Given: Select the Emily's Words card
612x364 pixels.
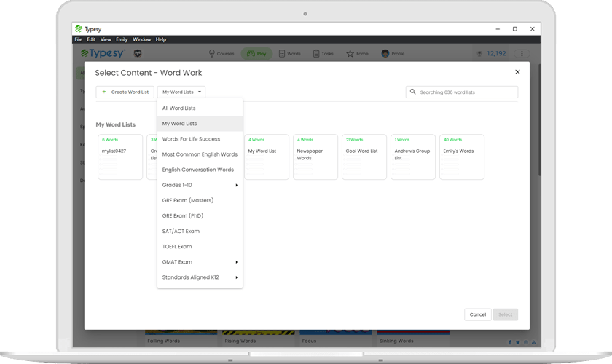Looking at the screenshot, I should pos(462,157).
